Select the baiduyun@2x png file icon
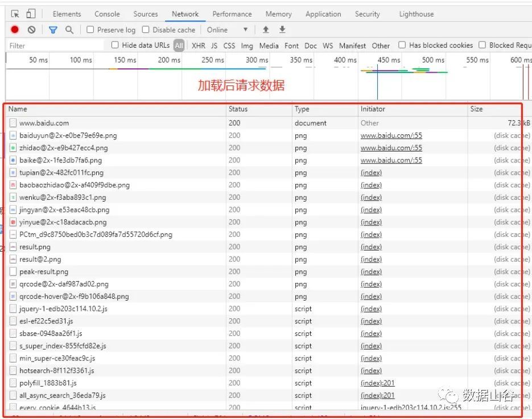This screenshot has height=419, width=532. 13,135
